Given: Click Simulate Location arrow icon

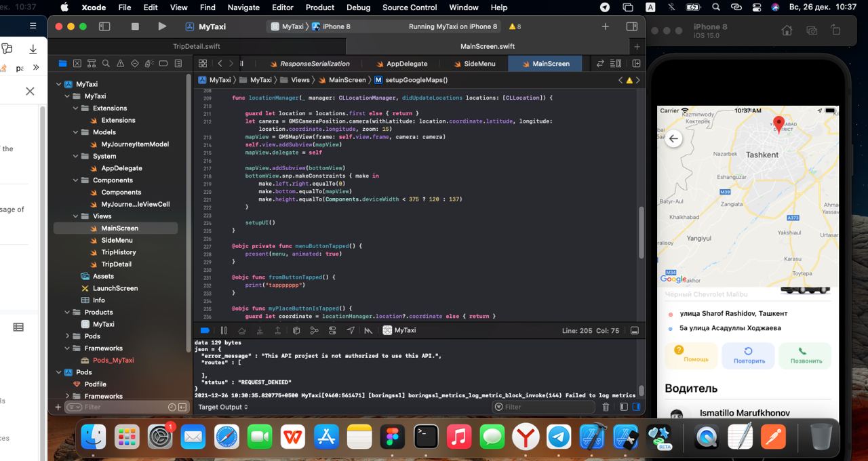Looking at the screenshot, I should pyautogui.click(x=351, y=330).
